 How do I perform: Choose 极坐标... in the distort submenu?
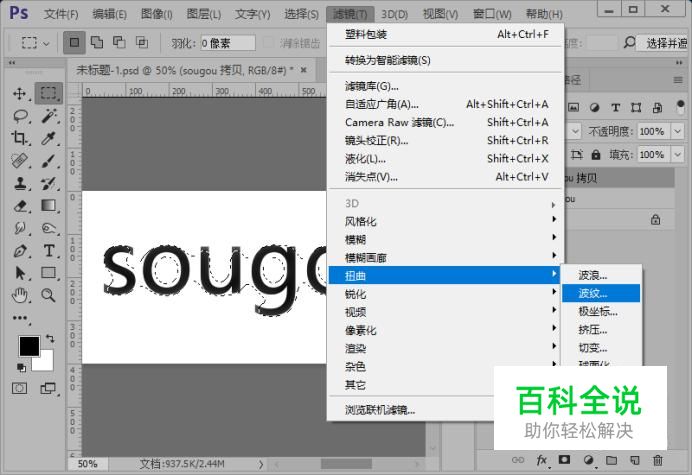(601, 311)
